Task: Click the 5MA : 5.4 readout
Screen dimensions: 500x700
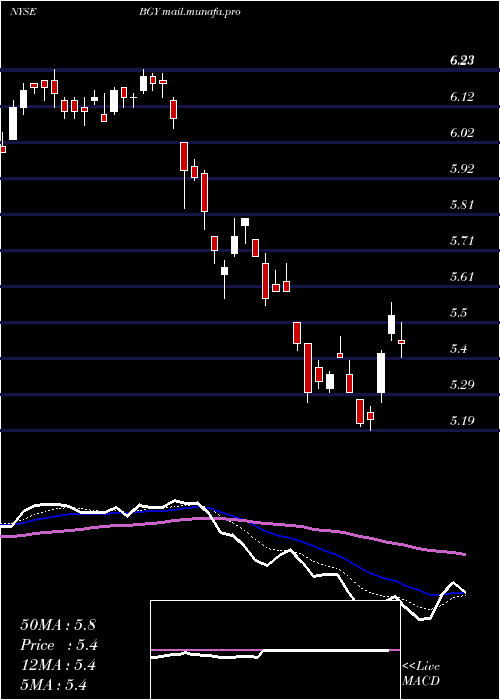Action: tap(54, 684)
